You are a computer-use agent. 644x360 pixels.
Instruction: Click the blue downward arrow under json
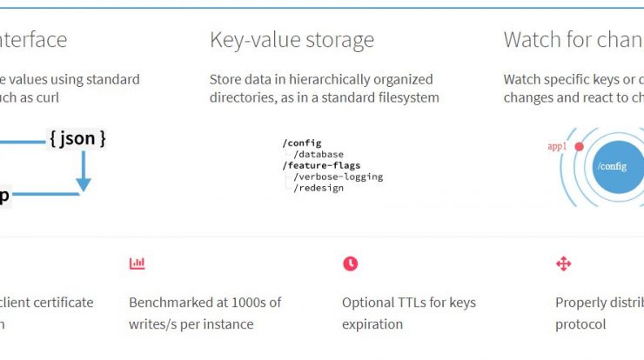pyautogui.click(x=84, y=171)
